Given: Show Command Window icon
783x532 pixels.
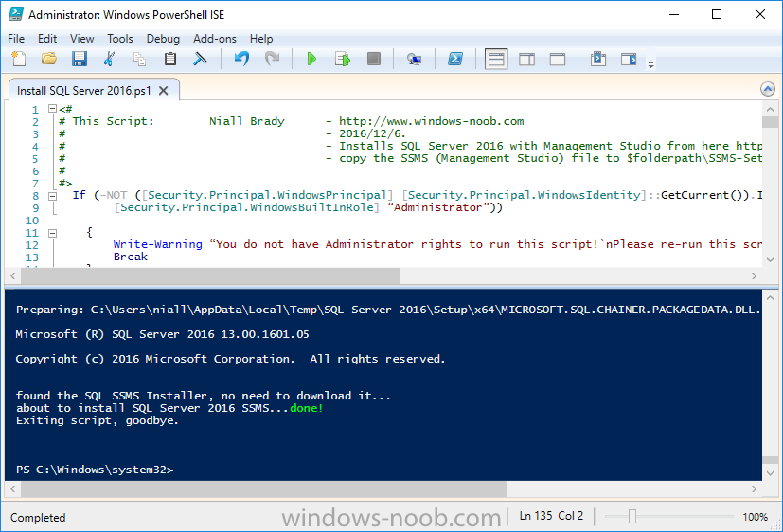Looking at the screenshot, I should pyautogui.click(x=598, y=59).
